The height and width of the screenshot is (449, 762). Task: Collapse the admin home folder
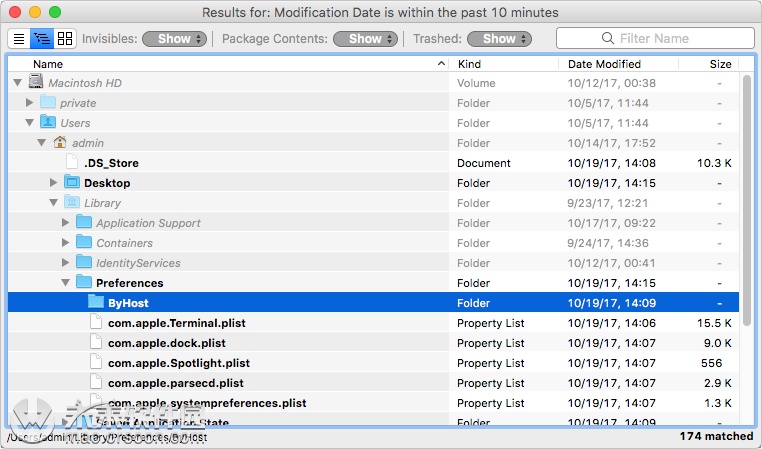[x=42, y=143]
